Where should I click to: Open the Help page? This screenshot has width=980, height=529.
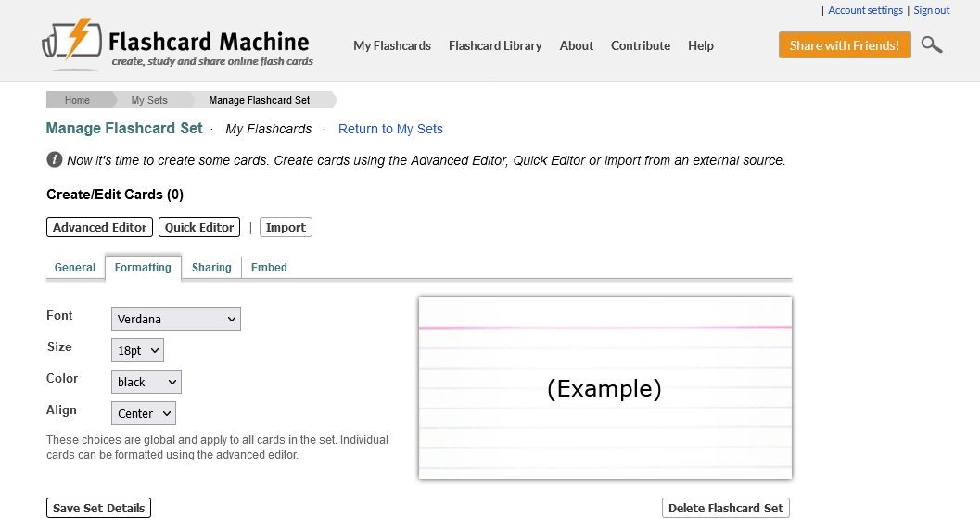click(x=701, y=45)
